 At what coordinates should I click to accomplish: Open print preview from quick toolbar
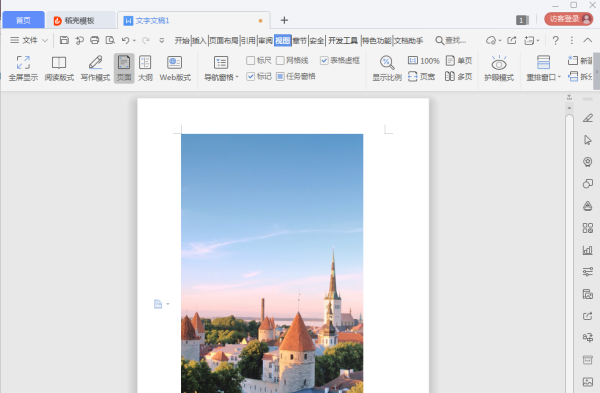pos(110,40)
